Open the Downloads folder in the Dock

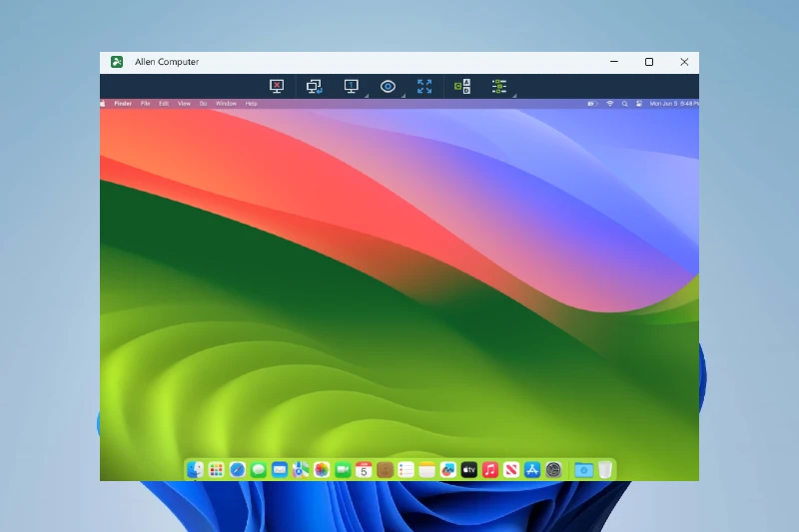pos(583,470)
